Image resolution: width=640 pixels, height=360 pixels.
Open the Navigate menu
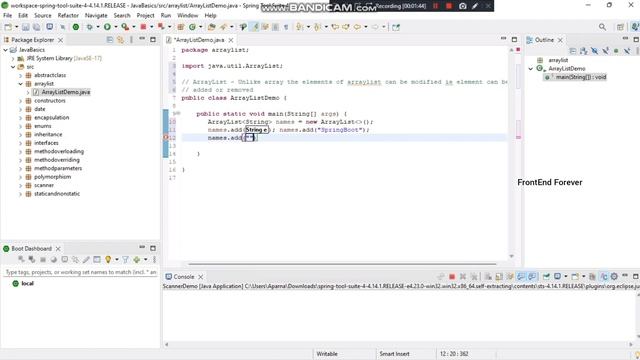[96, 16]
